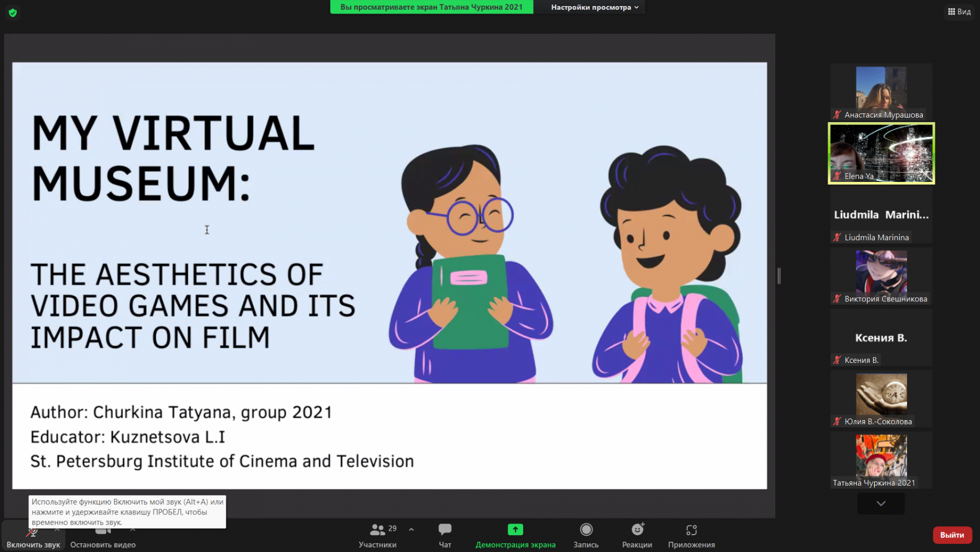Click the muted mic icon beside Анастасия Мурашова
This screenshot has height=552, width=980.
837,114
